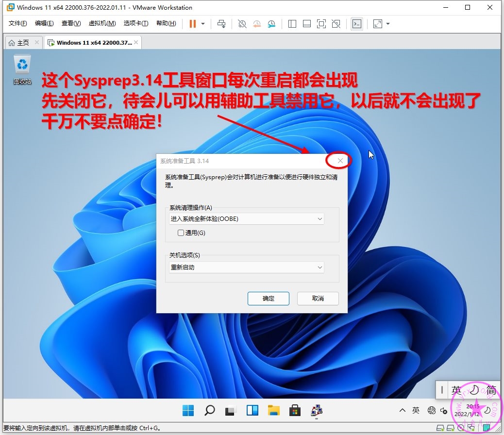Click the network adapter status icon
The height and width of the screenshot is (435, 504).
(x=471, y=428)
